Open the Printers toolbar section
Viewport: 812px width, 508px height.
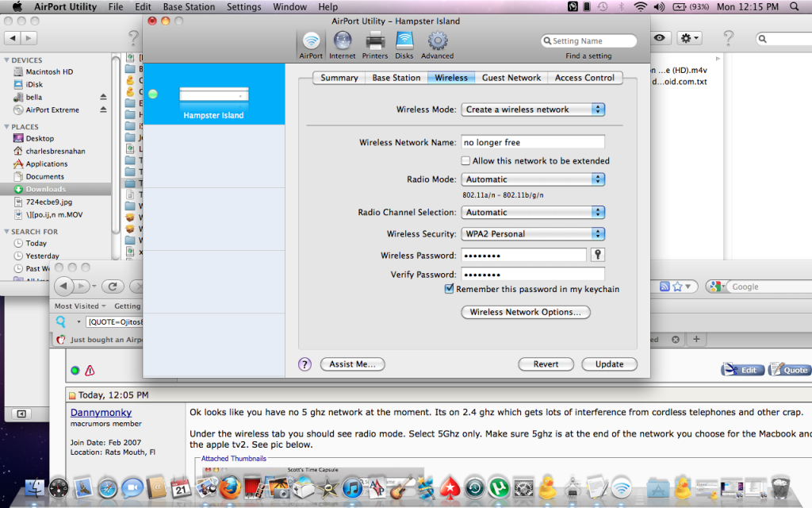pyautogui.click(x=375, y=45)
